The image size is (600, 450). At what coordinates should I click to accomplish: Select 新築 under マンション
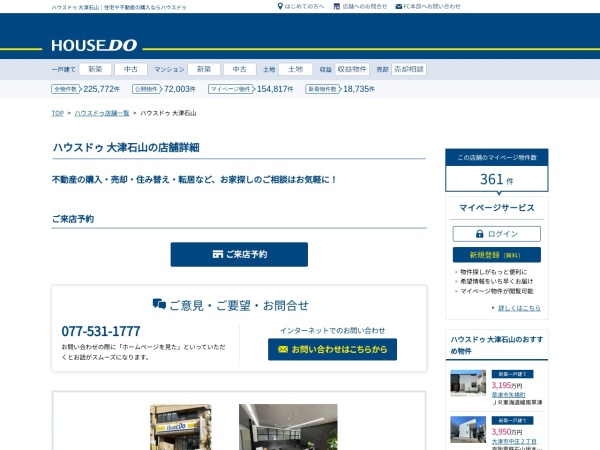(x=204, y=69)
